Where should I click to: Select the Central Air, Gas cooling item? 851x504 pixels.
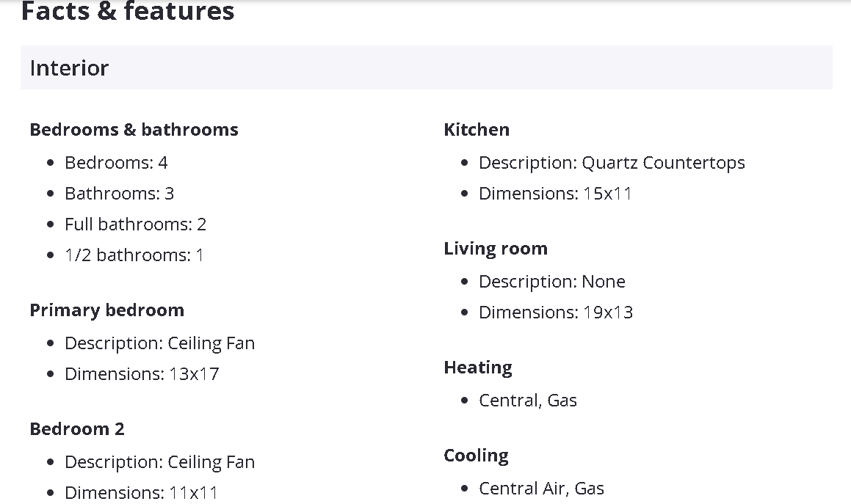coord(541,489)
